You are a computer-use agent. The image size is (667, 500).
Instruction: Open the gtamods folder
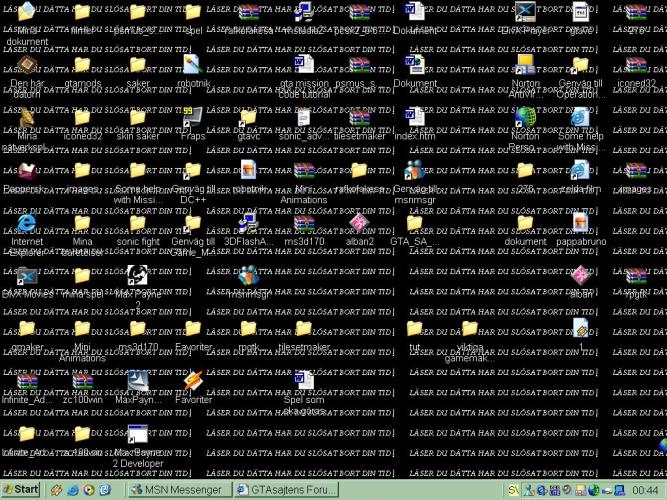[x=82, y=65]
